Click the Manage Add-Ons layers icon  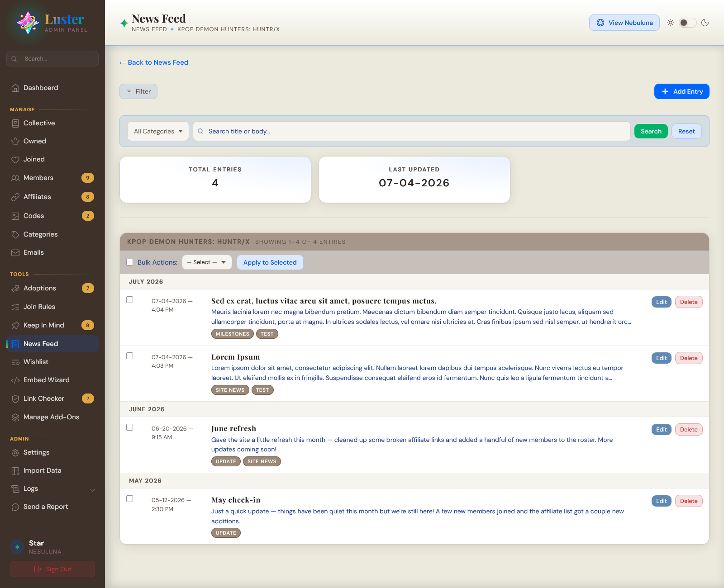coord(15,417)
